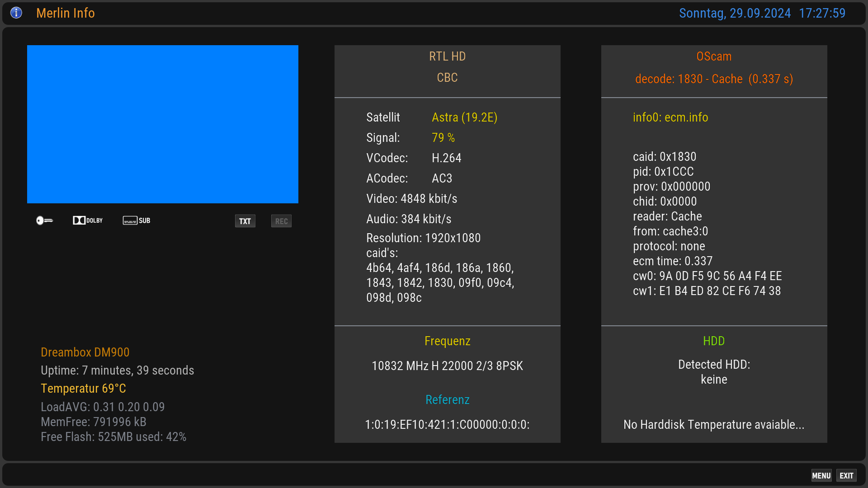Click the SUB subtitle indicator icon
Screen dimensions: 868x488
click(137, 221)
